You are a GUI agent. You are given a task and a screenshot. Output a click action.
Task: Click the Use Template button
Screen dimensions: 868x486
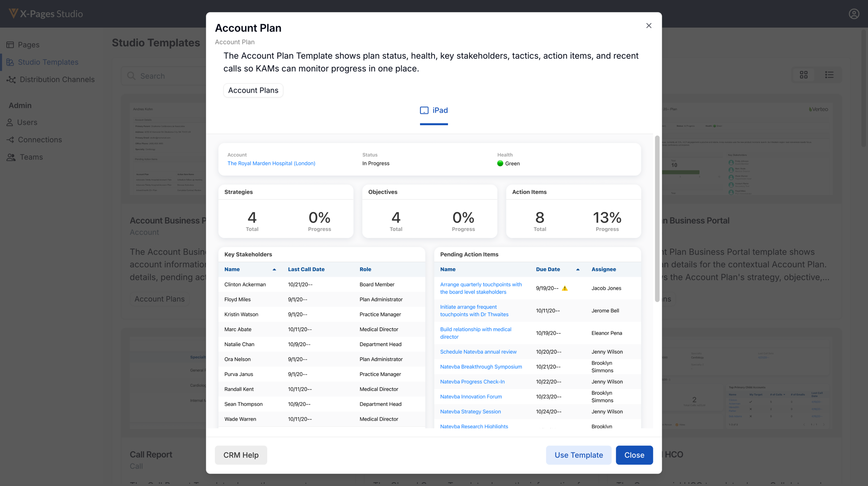click(578, 455)
